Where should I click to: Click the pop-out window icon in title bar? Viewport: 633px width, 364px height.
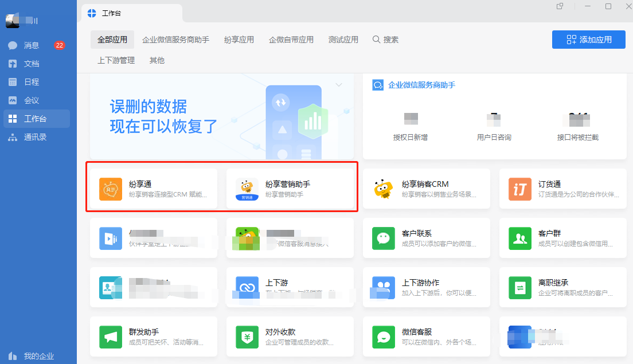point(560,6)
